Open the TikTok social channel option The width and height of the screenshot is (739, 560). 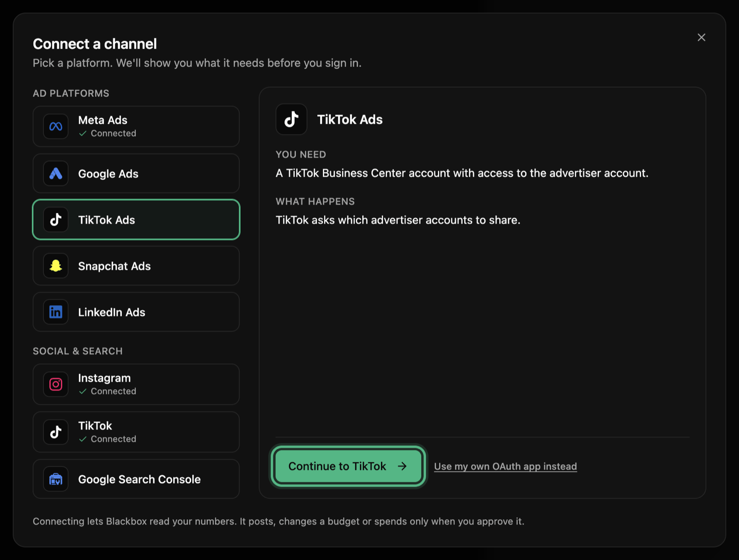tap(136, 432)
